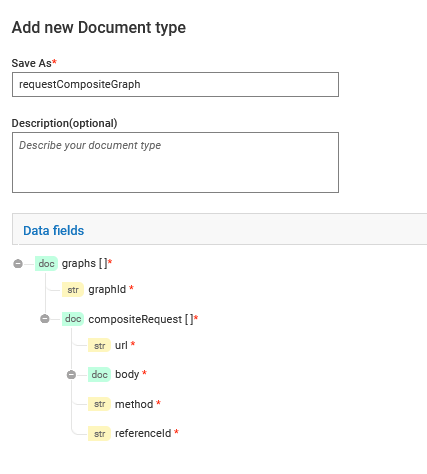Focus the Description text area
This screenshot has width=427, height=474.
tap(175, 162)
